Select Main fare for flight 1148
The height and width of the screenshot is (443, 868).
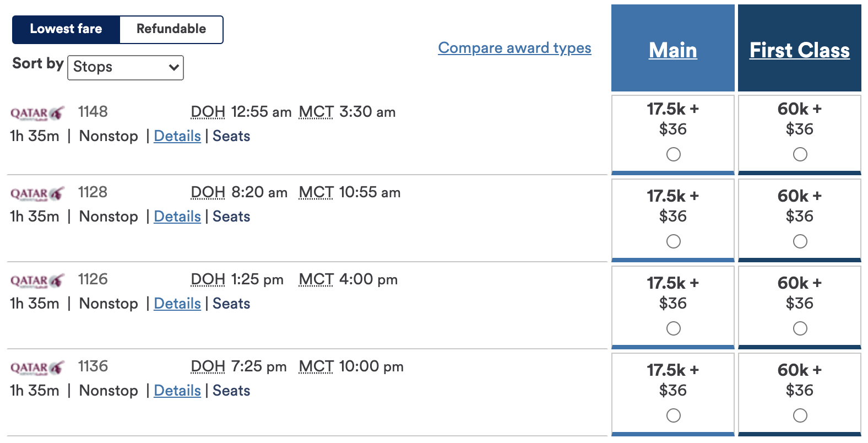point(673,154)
